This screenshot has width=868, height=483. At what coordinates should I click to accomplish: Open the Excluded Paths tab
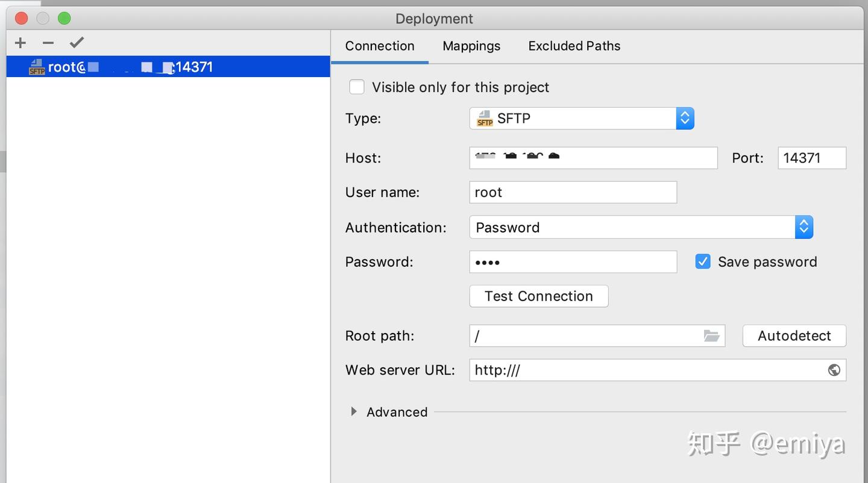(574, 46)
